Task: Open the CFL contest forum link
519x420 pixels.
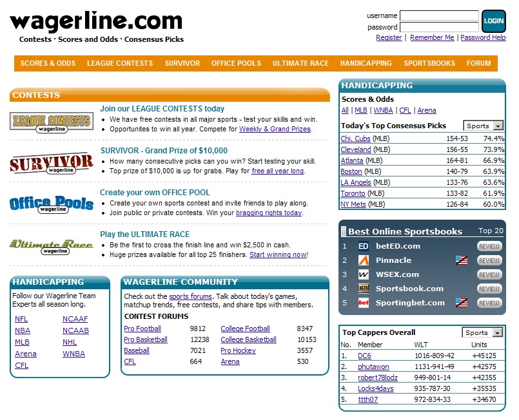Action: click(130, 361)
